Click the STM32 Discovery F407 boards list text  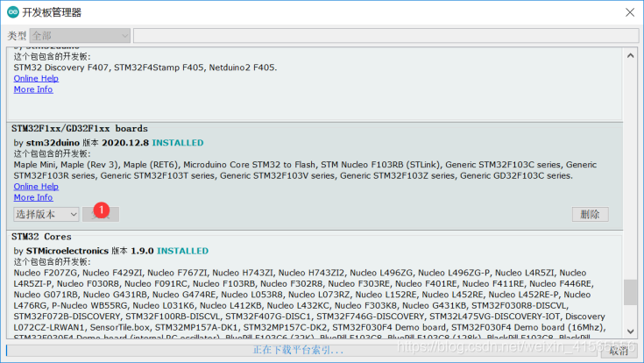(145, 68)
